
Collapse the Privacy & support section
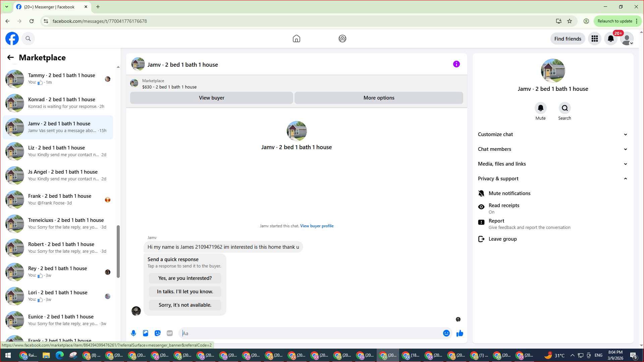coord(552,179)
